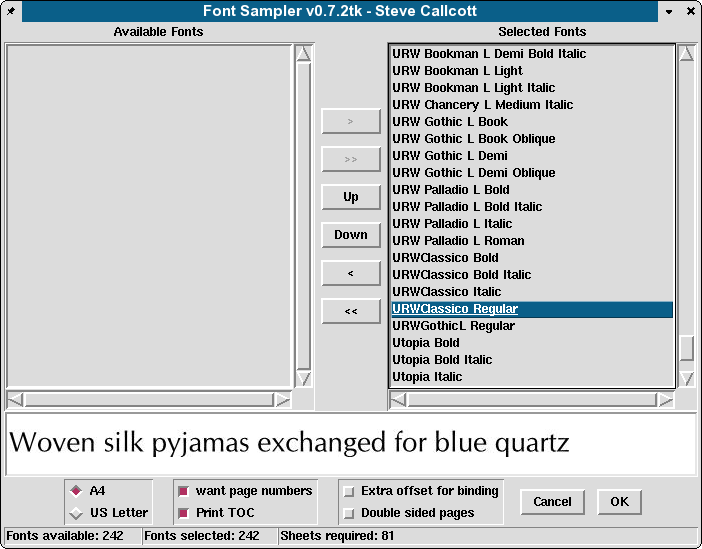Image resolution: width=702 pixels, height=549 pixels.
Task: Select the A4 paper size option
Action: [77, 491]
